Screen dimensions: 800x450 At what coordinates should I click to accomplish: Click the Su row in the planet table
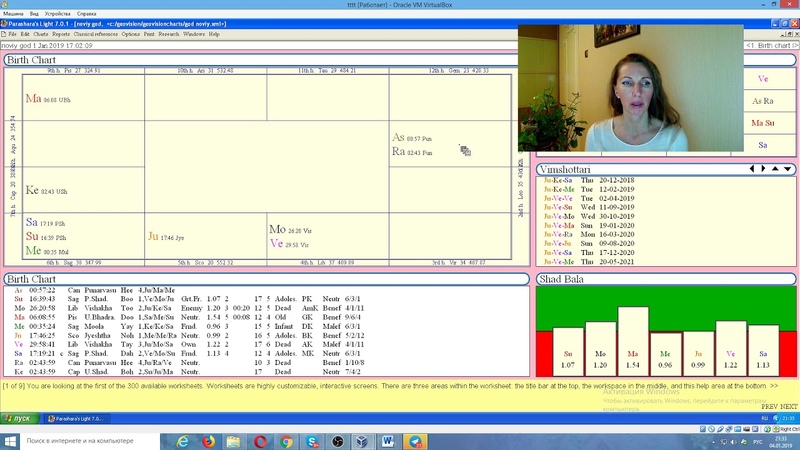click(188, 299)
